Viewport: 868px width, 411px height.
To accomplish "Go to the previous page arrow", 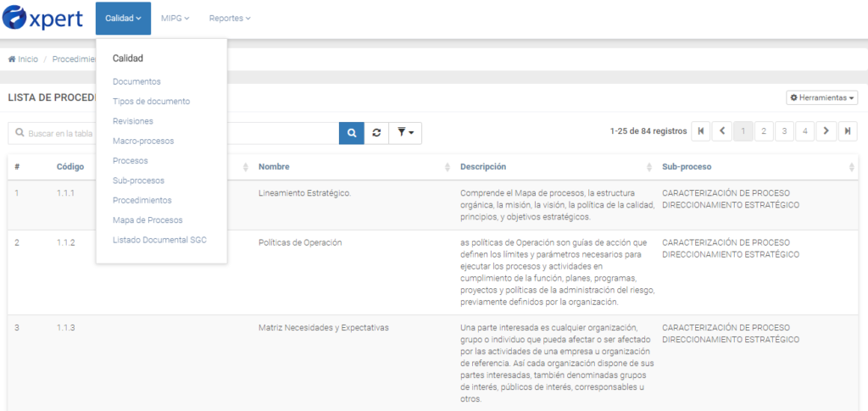I will point(722,131).
